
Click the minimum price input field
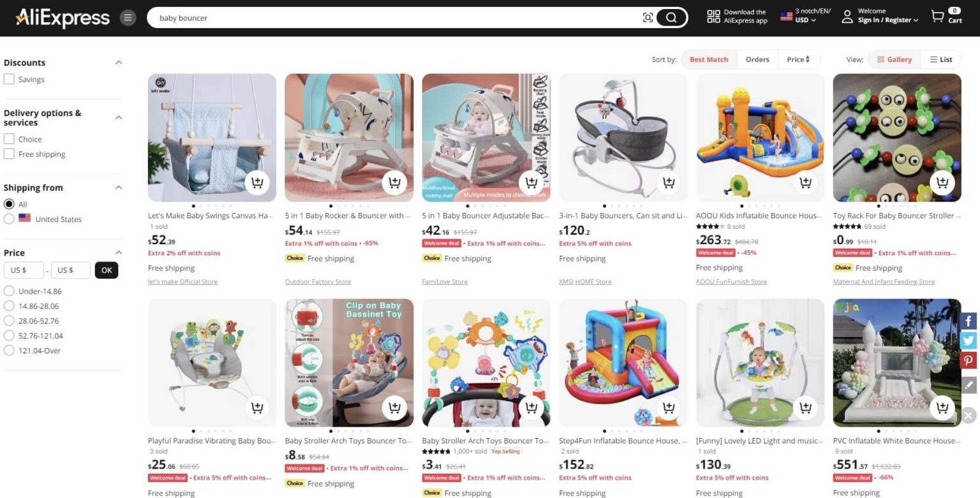click(24, 270)
